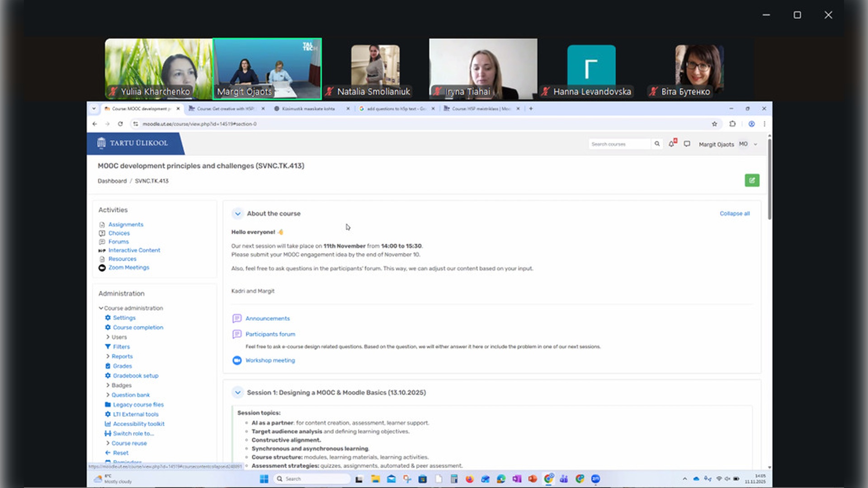
Task: Collapse the About the course section
Action: pyautogui.click(x=237, y=214)
